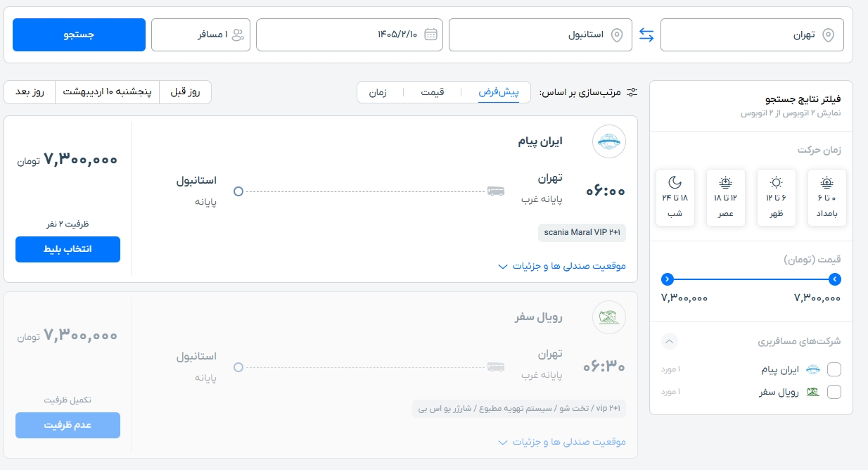
Task: Click the sort filter icon near مرتب‌سازی
Action: pos(632,92)
